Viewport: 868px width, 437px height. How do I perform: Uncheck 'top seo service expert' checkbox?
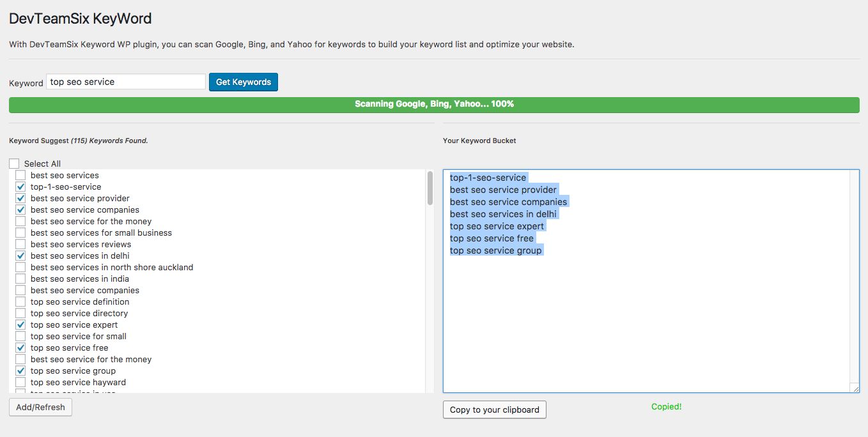[x=20, y=325]
